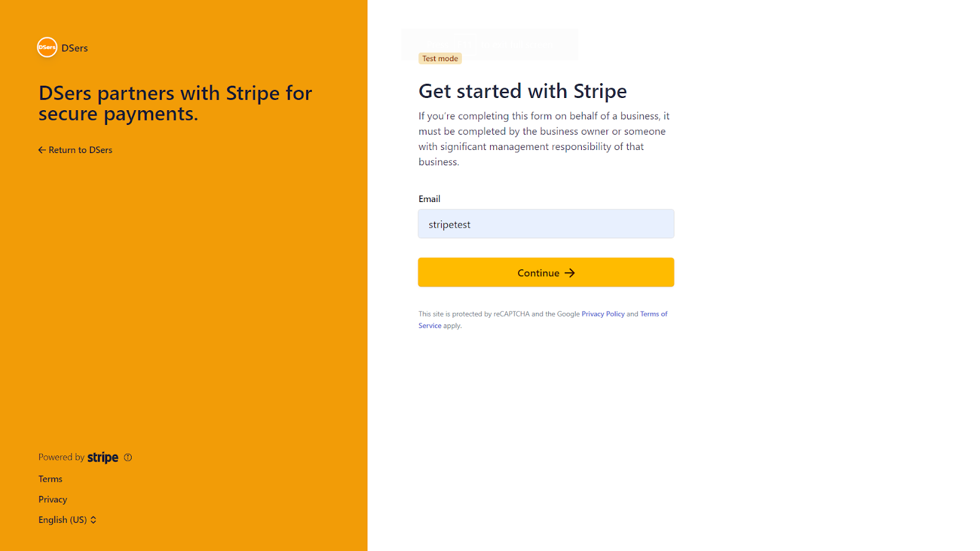Click the arrow icon inside Continue button
Screen dimensions: 980x551
[x=570, y=273]
